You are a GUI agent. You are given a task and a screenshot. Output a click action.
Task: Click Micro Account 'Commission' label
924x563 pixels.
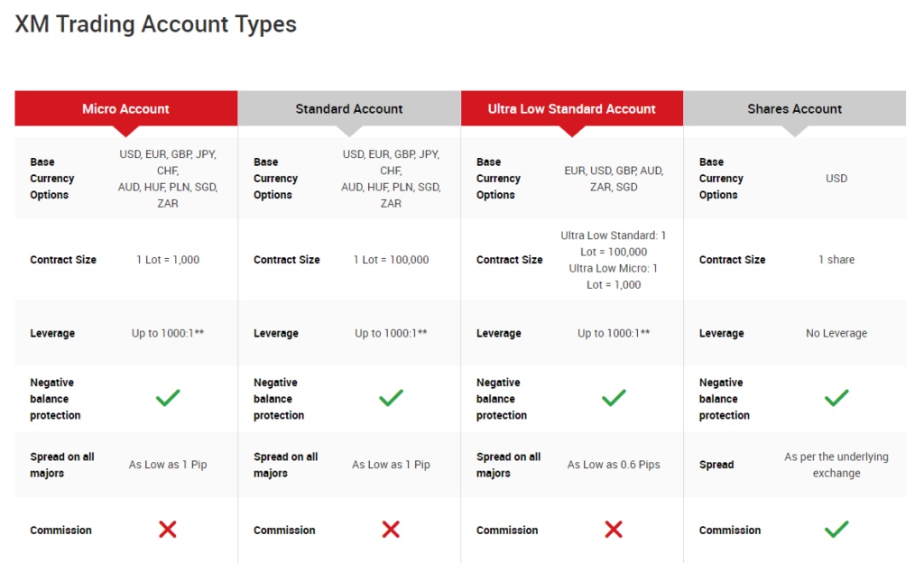click(x=60, y=530)
